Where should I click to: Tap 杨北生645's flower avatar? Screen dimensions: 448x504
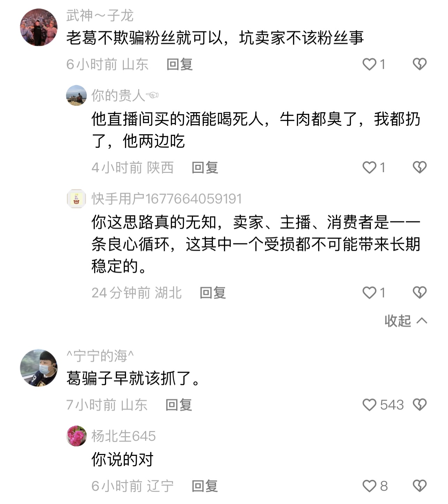click(76, 436)
